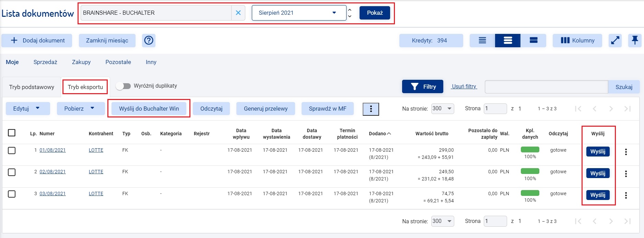
Task: Select the medium row density icon
Action: (508, 40)
